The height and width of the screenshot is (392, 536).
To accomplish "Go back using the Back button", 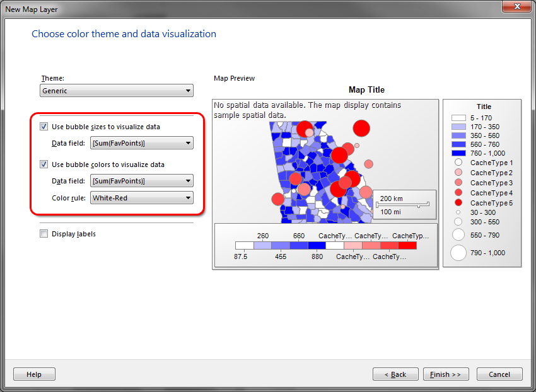I will (395, 374).
